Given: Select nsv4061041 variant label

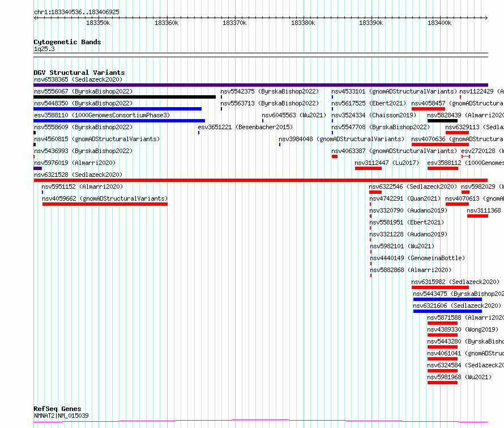Looking at the screenshot, I should [x=465, y=353].
